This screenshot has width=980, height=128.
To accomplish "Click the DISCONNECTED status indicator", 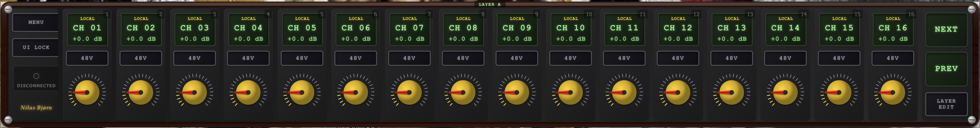I will [x=36, y=79].
